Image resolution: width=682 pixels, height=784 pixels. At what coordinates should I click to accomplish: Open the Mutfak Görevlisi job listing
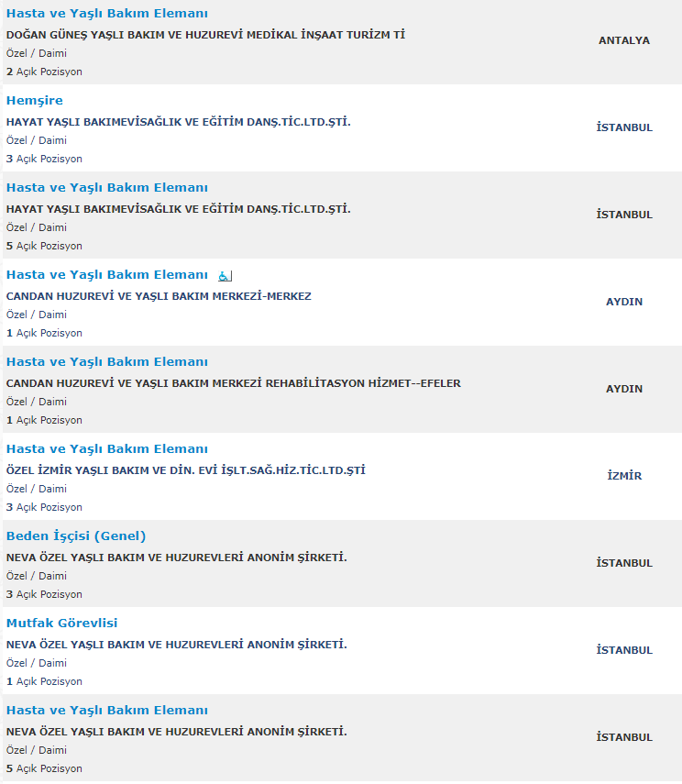(x=62, y=623)
